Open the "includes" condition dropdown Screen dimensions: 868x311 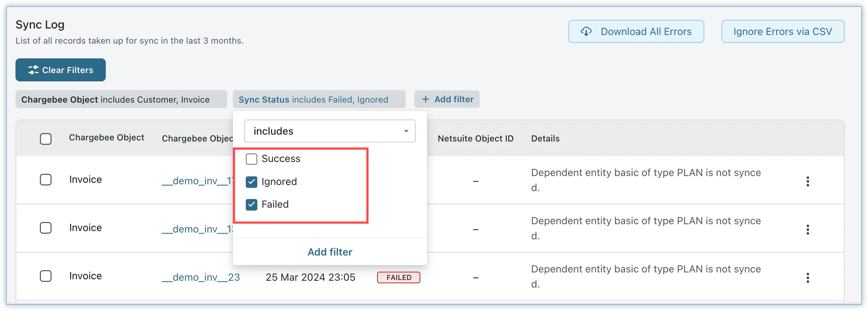(x=330, y=131)
